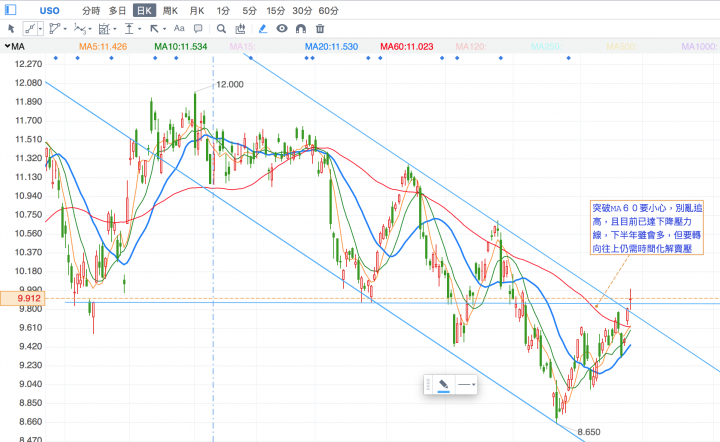Enable the magnet snap tool
The width and height of the screenshot is (720, 442).
301,29
